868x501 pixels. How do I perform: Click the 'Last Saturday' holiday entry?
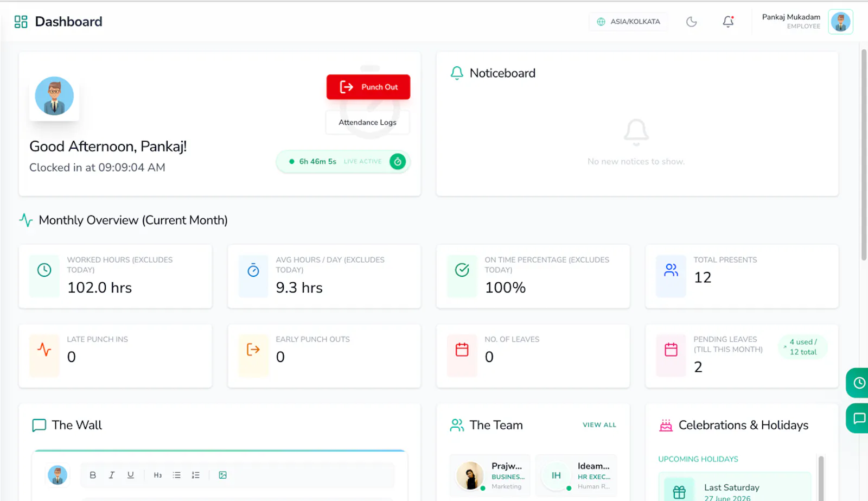(735, 487)
